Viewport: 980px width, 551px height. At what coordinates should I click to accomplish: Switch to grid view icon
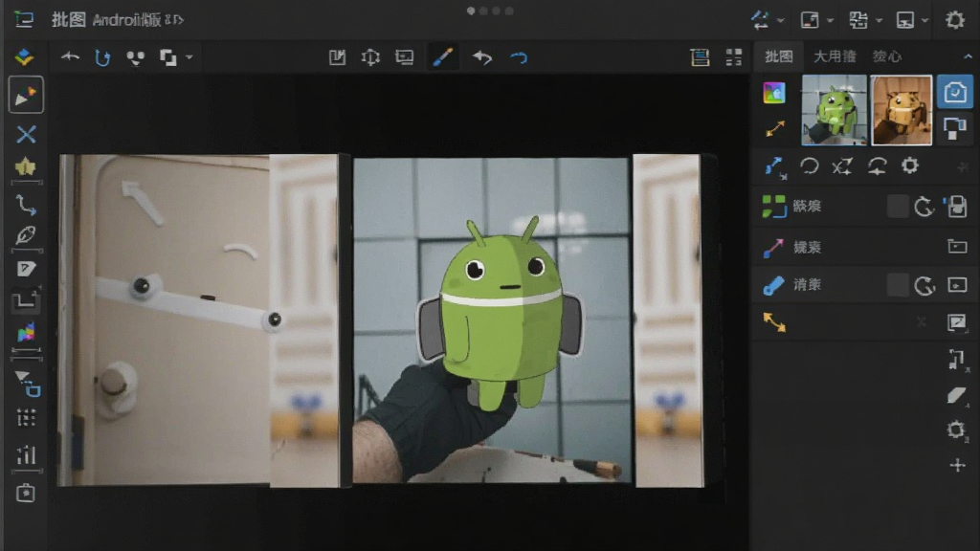click(x=734, y=57)
